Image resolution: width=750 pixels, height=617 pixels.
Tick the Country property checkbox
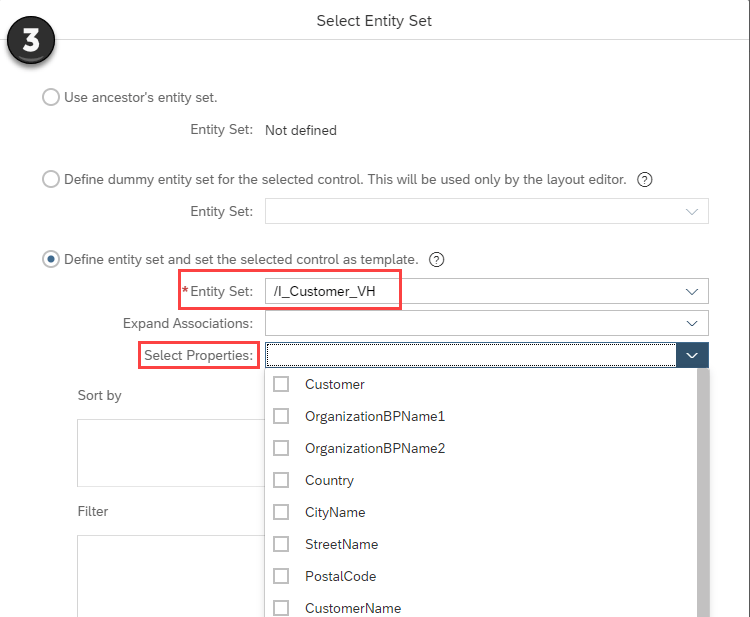click(x=281, y=480)
